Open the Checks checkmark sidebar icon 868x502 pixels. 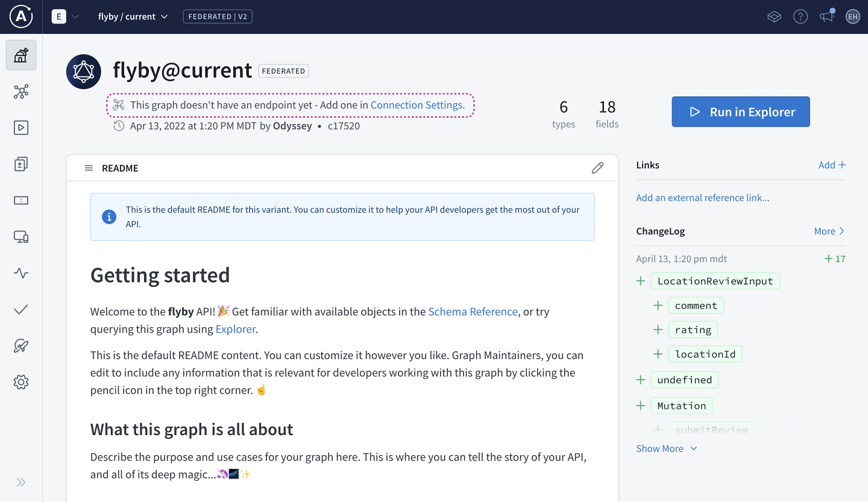21,310
